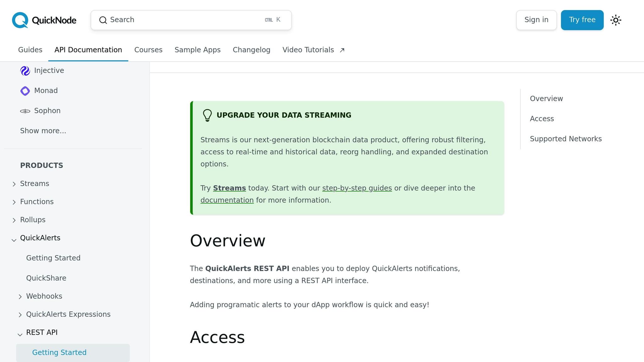Click the search magnifier icon
644x362 pixels.
click(x=103, y=20)
